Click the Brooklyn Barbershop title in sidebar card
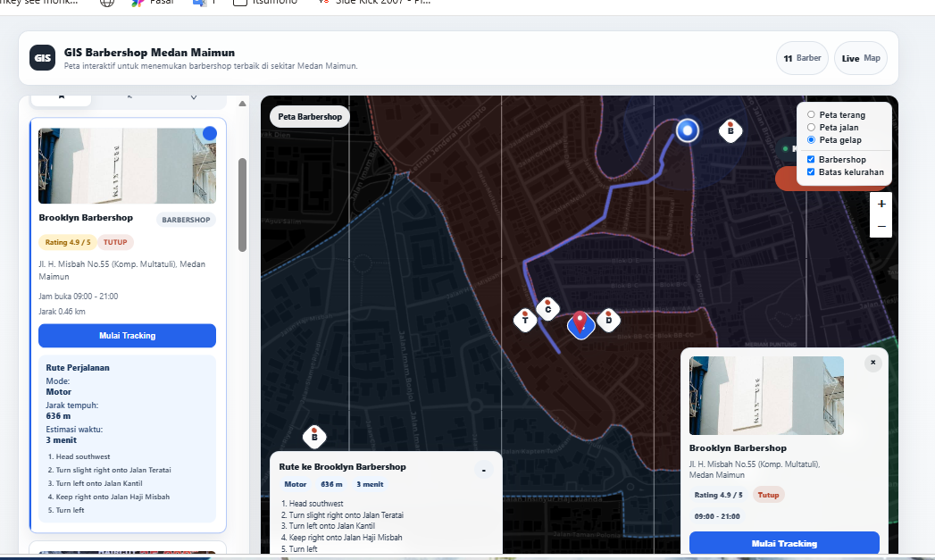This screenshot has height=560, width=935. [x=86, y=218]
